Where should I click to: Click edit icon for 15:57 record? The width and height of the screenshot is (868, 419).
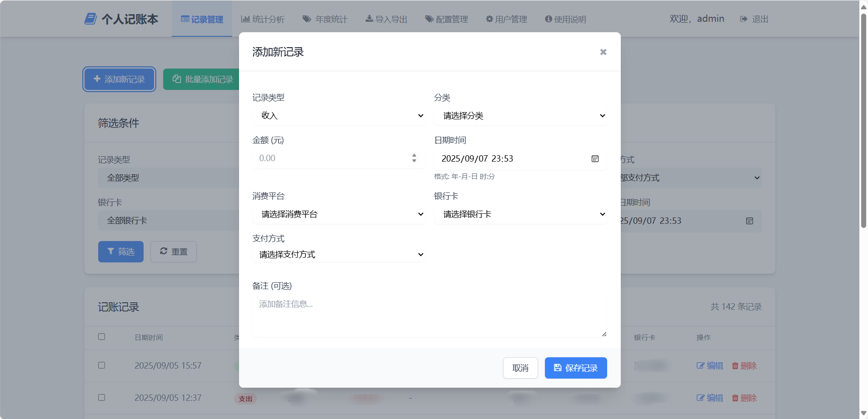tap(700, 366)
